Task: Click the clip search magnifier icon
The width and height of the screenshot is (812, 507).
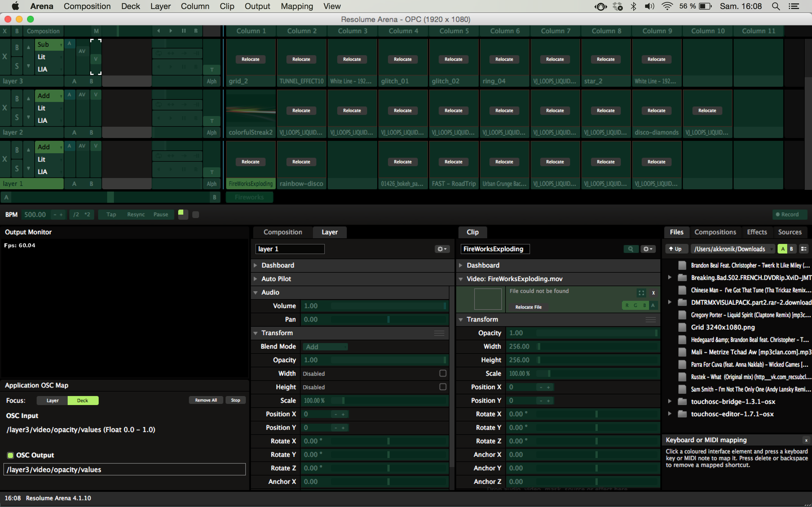Action: [x=630, y=249]
